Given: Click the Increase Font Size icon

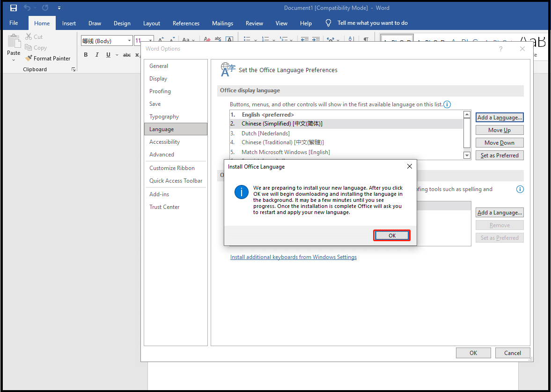Looking at the screenshot, I should click(161, 39).
